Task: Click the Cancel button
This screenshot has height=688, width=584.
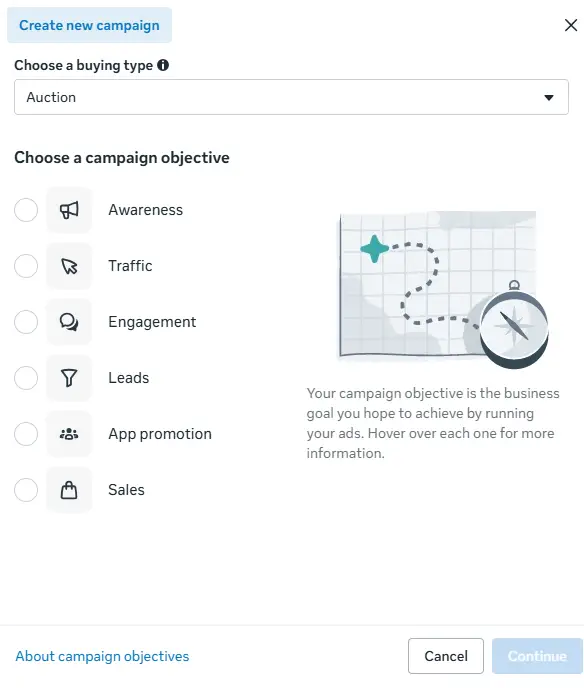Action: point(446,656)
